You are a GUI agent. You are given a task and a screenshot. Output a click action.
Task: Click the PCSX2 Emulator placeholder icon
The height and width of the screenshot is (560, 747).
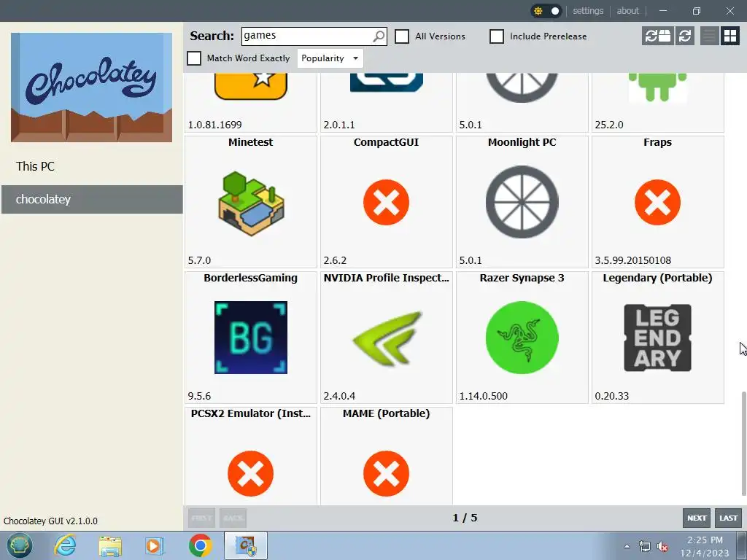tap(251, 473)
